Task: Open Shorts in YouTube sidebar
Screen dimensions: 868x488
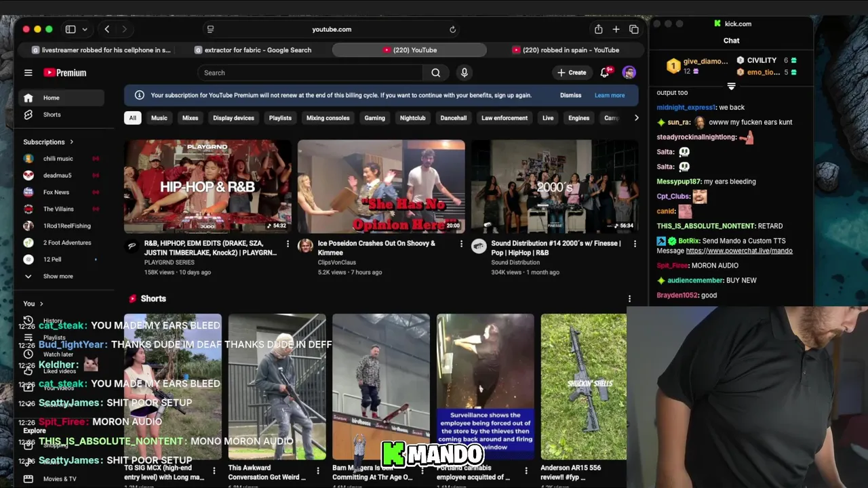Action: [x=62, y=115]
